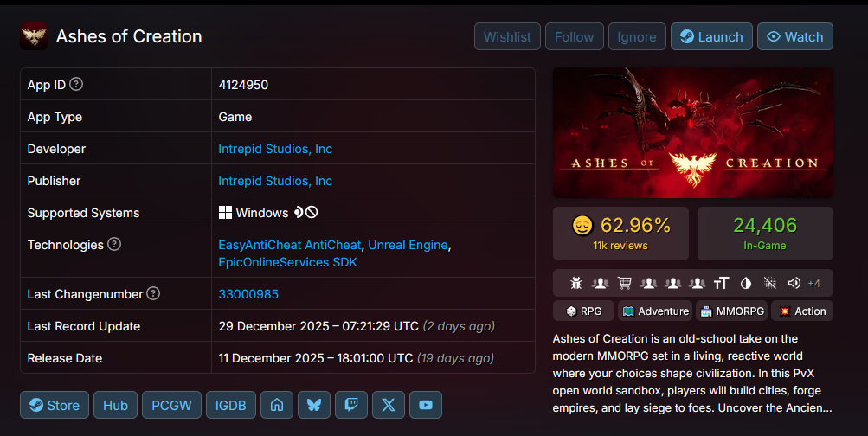
Task: Click the 29 December 2025 record update date
Action: [318, 326]
